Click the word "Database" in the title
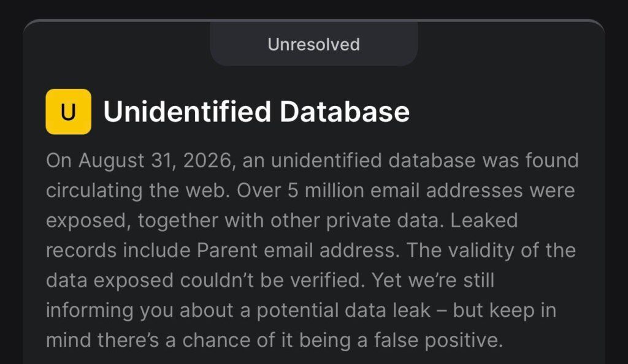628x364 pixels. coord(345,112)
